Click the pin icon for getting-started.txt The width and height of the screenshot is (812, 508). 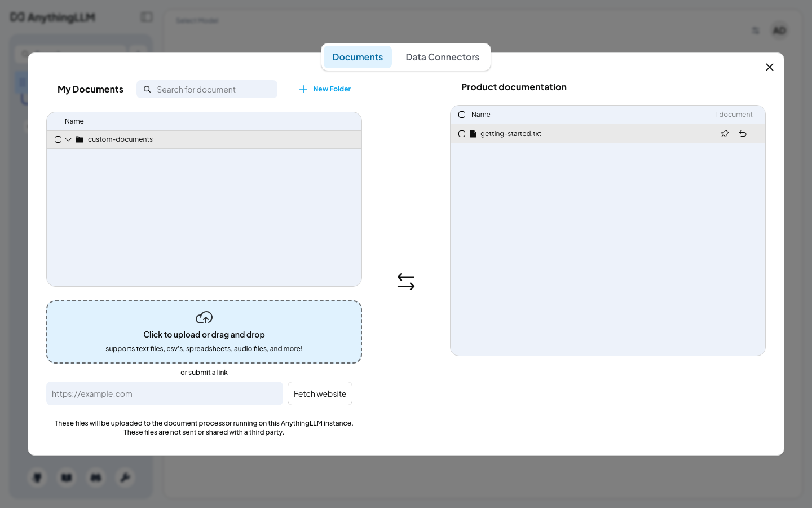(725, 134)
